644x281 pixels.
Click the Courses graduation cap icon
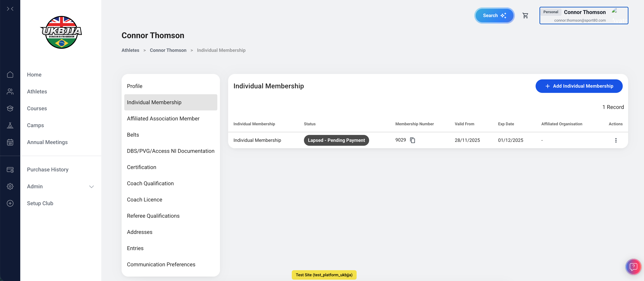click(x=10, y=109)
